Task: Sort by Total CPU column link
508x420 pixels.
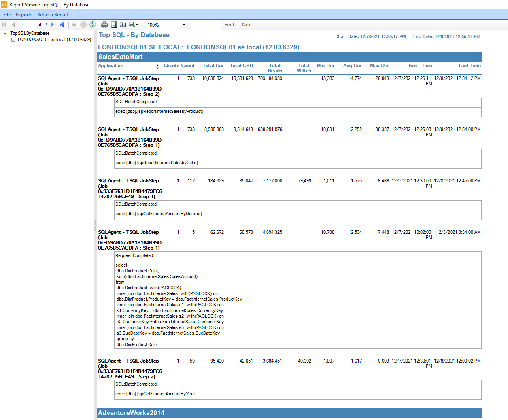Action: tap(241, 66)
